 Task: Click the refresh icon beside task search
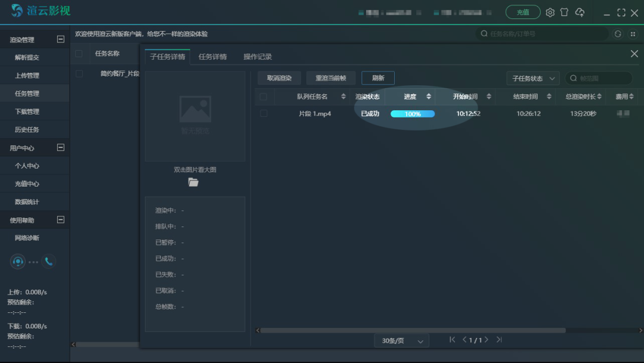point(618,34)
